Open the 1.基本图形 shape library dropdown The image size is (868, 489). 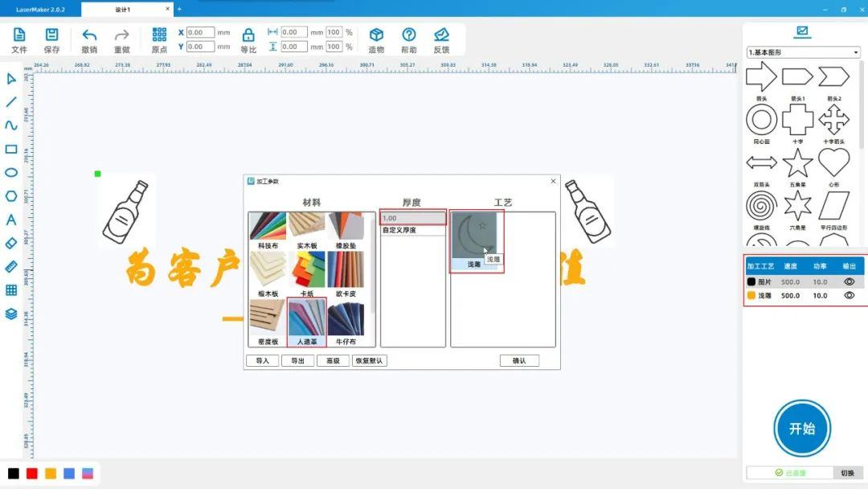[803, 53]
